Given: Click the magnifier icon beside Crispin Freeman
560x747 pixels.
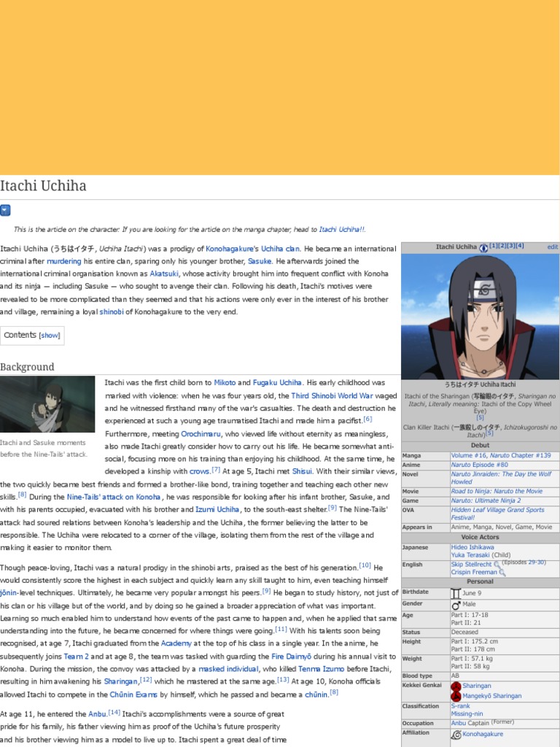Looking at the screenshot, I should pos(502,573).
